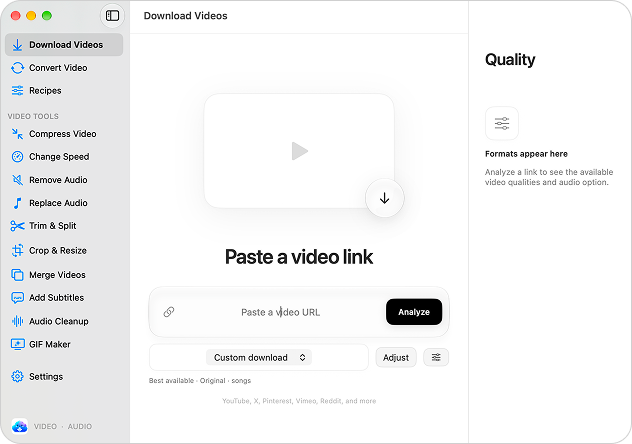This screenshot has width=632, height=444.
Task: Focus the Paste a video URL field
Action: 281,312
